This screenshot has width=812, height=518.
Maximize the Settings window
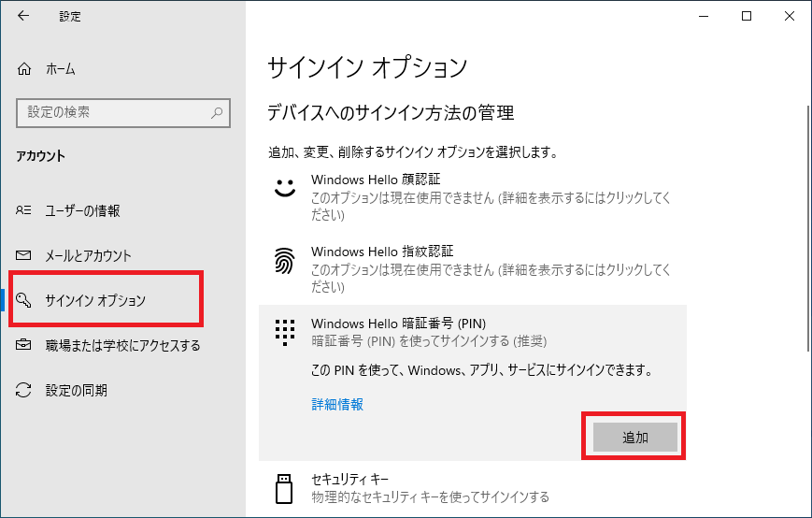(747, 16)
